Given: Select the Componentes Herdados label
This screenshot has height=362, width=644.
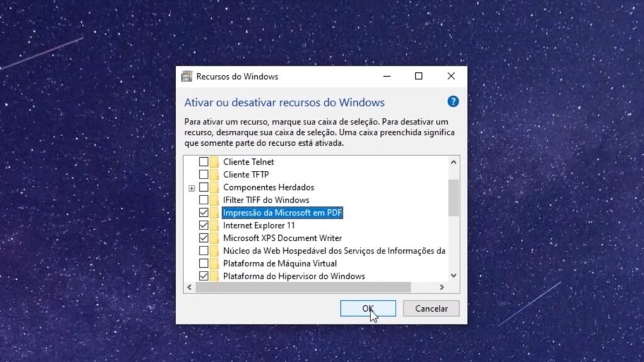Looking at the screenshot, I should click(x=269, y=187).
